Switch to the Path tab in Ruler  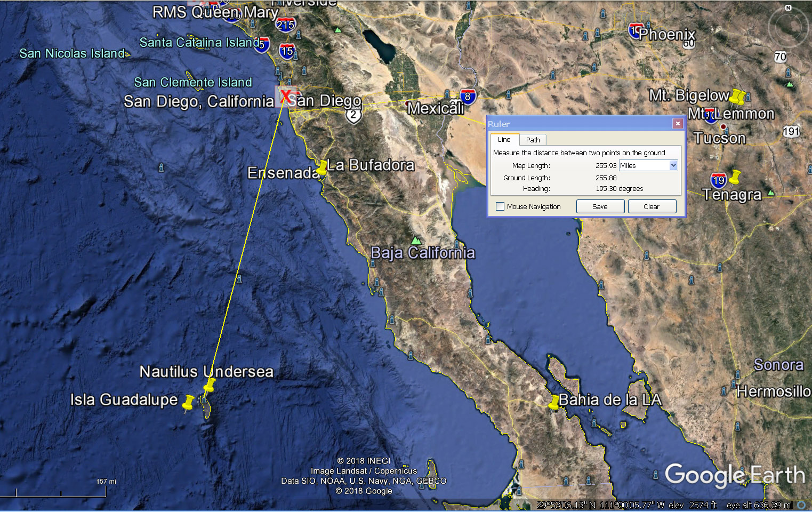point(533,140)
